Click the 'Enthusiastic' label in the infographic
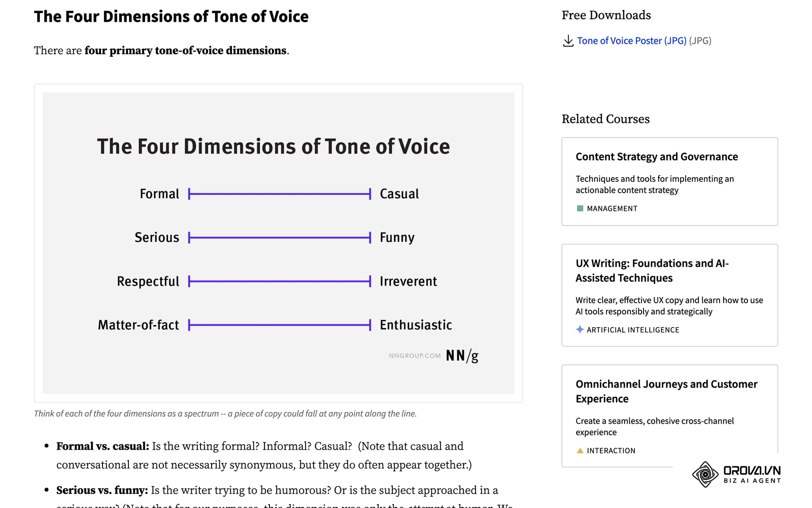Screen dimensions: 812x508 pos(416,325)
